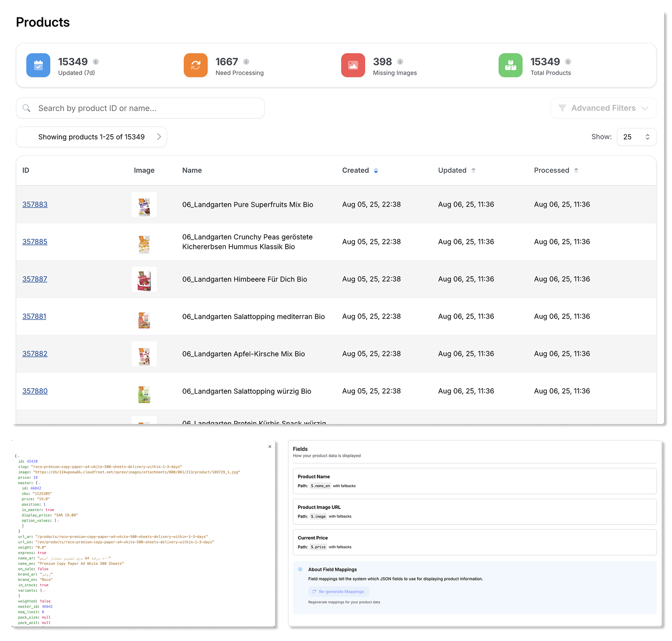Image resolution: width=672 pixels, height=641 pixels.
Task: Click the info icon next to About Field Mappings
Action: point(300,569)
